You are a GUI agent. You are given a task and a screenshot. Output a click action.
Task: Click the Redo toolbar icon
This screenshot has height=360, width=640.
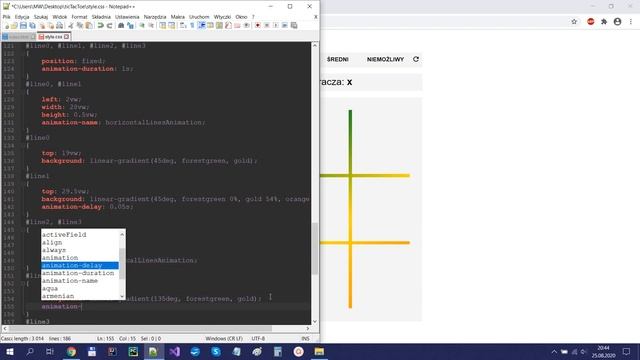pyautogui.click(x=109, y=26)
